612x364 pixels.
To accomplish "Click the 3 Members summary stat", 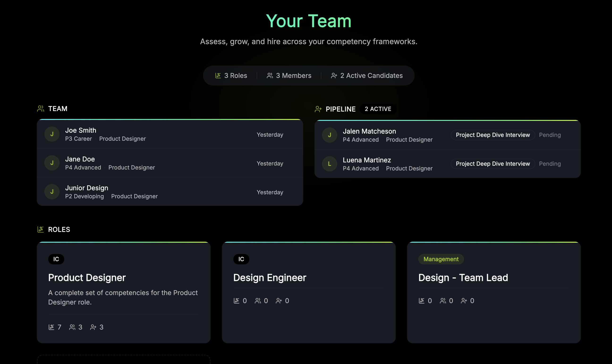I will [x=289, y=76].
